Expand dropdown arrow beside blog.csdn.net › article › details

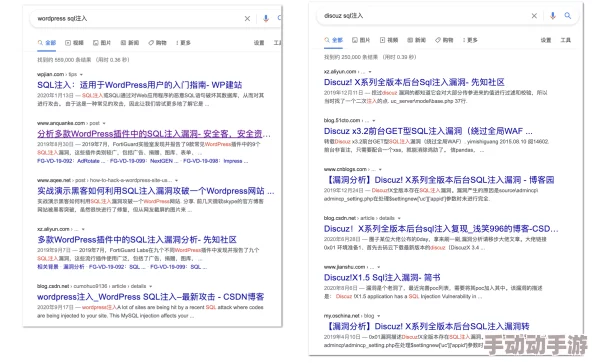click(399, 218)
